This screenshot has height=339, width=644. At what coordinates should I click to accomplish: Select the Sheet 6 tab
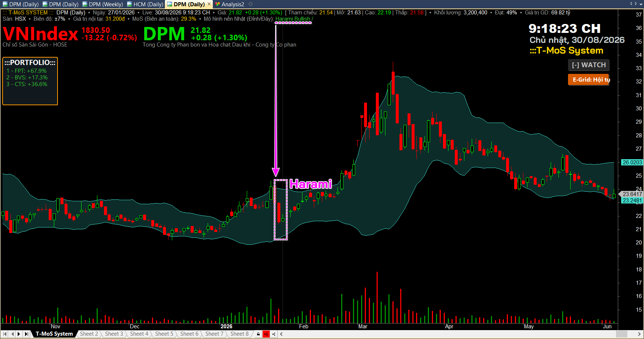tap(189, 334)
